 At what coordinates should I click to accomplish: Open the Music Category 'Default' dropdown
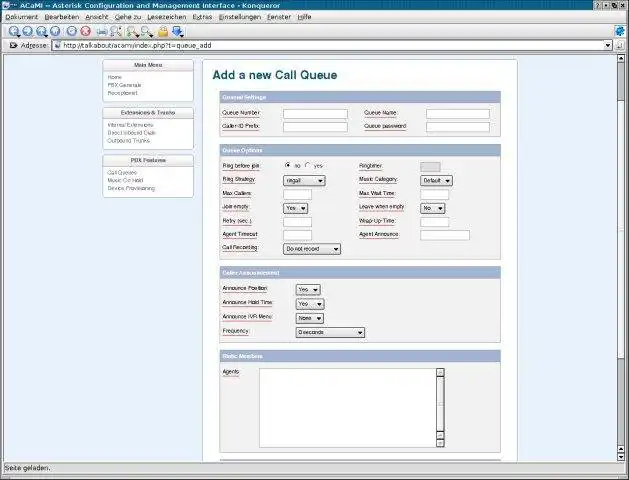pos(436,181)
